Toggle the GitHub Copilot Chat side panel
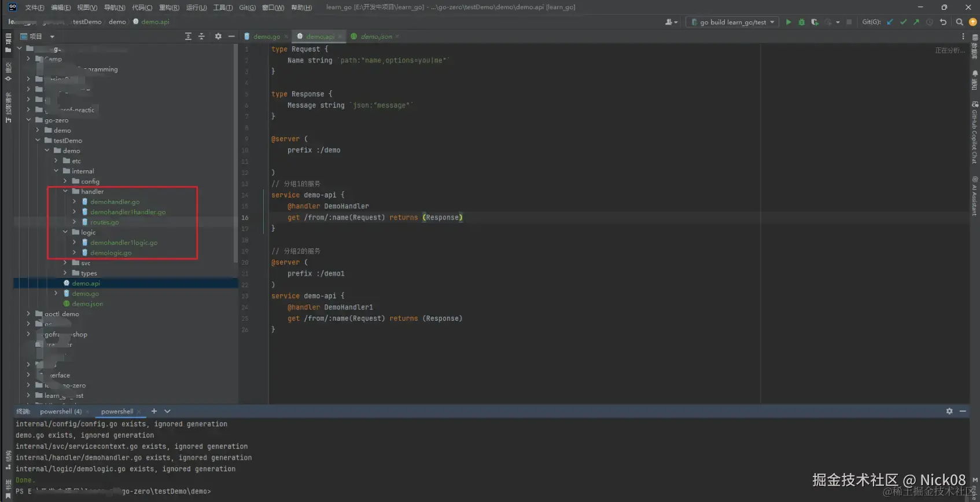The height and width of the screenshot is (502, 980). [x=974, y=133]
